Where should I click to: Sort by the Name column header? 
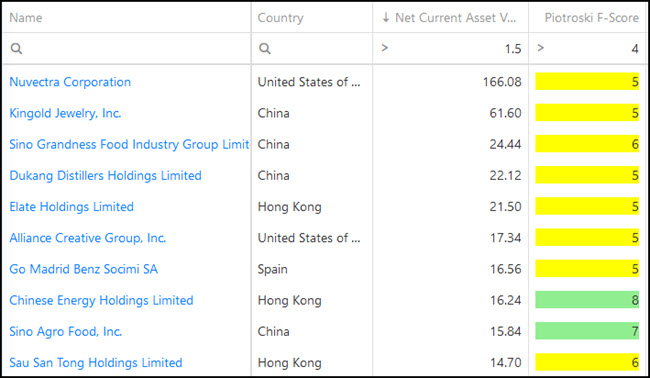[x=26, y=18]
